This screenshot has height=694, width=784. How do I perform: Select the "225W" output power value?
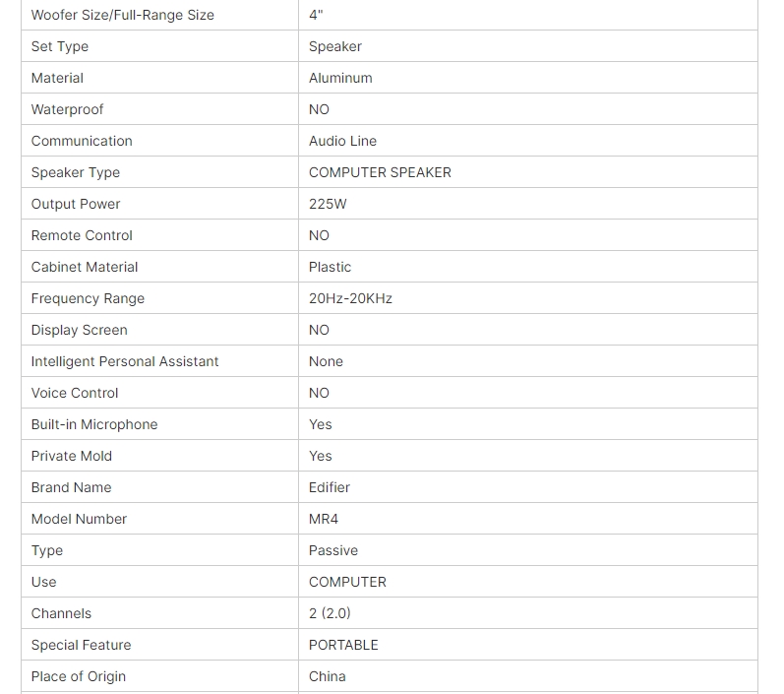click(x=328, y=204)
